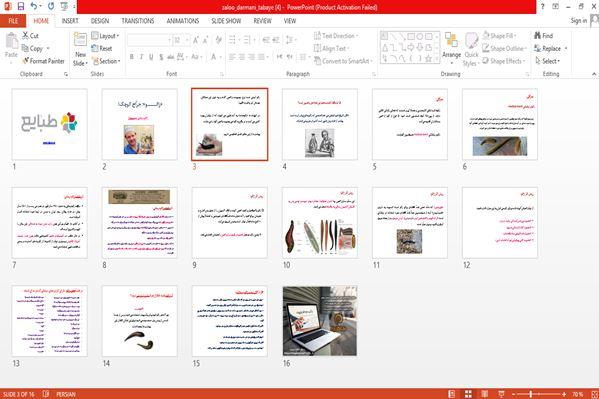Screen dimensions: 599x399
Task: Toggle text Shadow formatting
Action: [161, 57]
